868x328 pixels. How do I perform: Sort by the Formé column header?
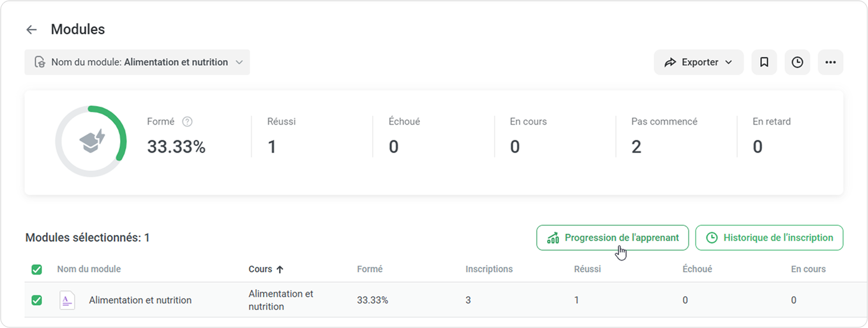370,269
